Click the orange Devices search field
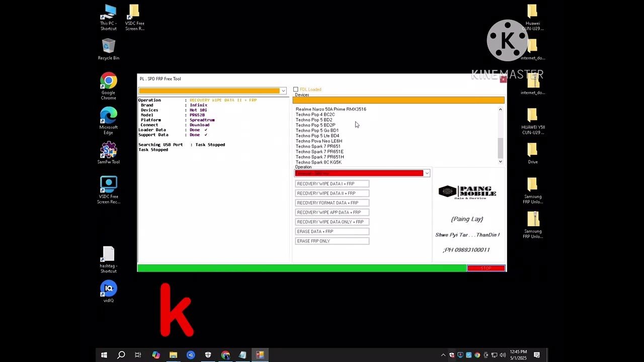644x362 pixels. coord(398,101)
